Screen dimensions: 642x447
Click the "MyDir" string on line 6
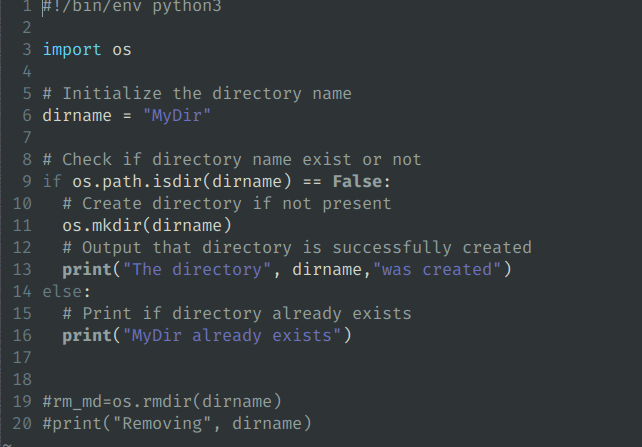coord(177,115)
